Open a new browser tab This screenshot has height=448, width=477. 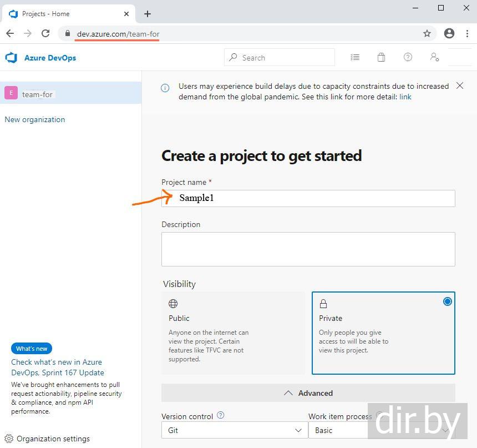click(x=148, y=14)
